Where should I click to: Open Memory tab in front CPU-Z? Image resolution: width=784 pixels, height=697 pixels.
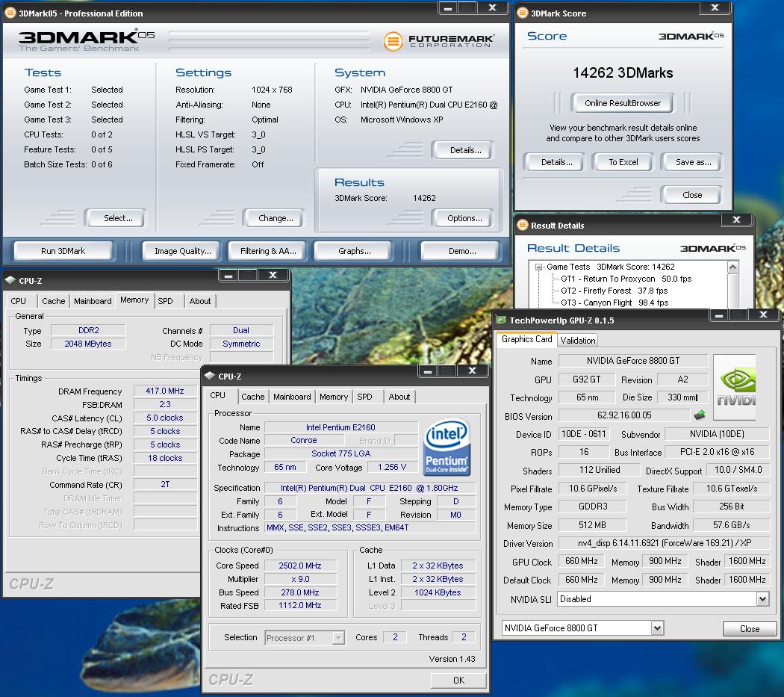[x=334, y=397]
